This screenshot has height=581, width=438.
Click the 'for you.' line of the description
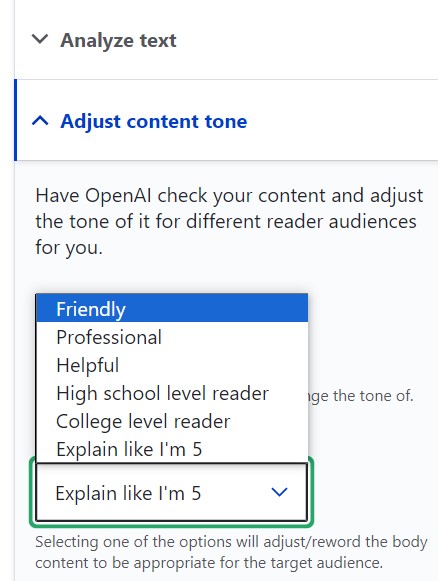[x=69, y=247]
